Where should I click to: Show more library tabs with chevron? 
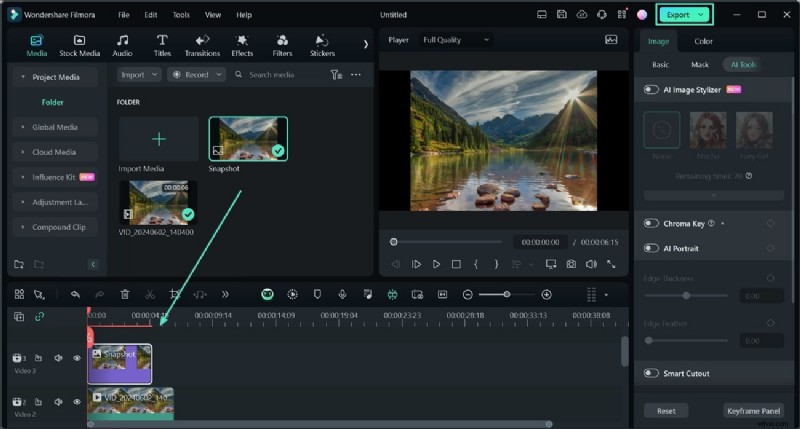[x=365, y=44]
